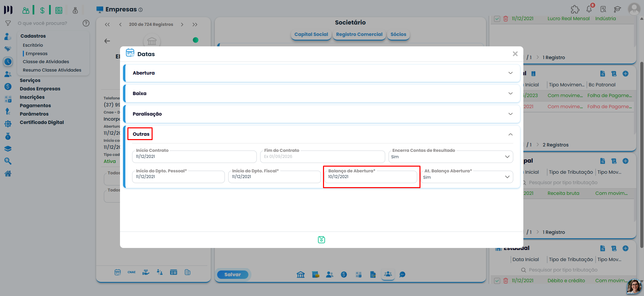Open the At. Balanço Abertura dropdown

pyautogui.click(x=467, y=177)
